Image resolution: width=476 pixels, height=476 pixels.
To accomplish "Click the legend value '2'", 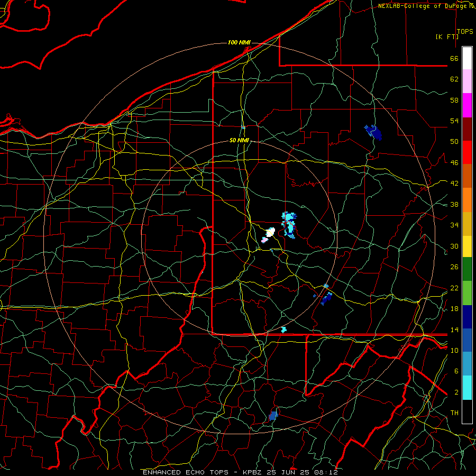I will (456, 392).
